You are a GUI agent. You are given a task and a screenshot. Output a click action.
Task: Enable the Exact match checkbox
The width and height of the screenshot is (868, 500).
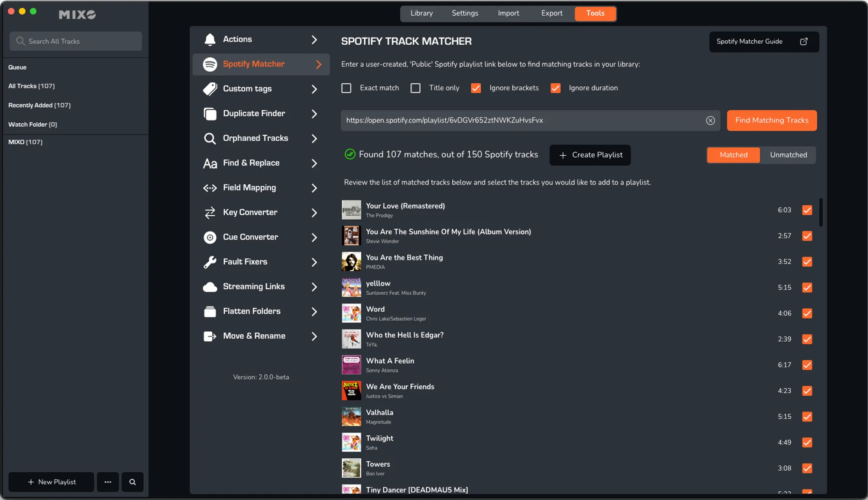[x=346, y=88]
